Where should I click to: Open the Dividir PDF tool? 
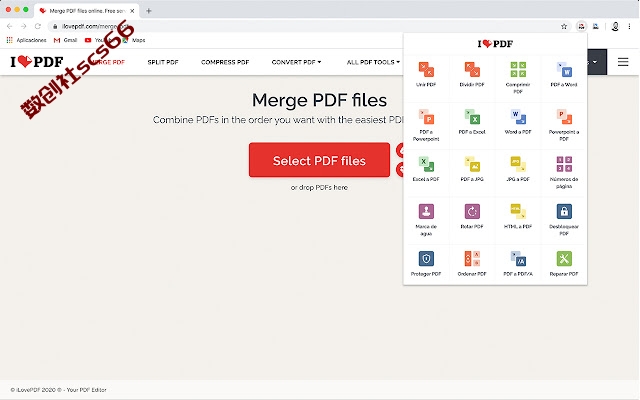tap(472, 74)
